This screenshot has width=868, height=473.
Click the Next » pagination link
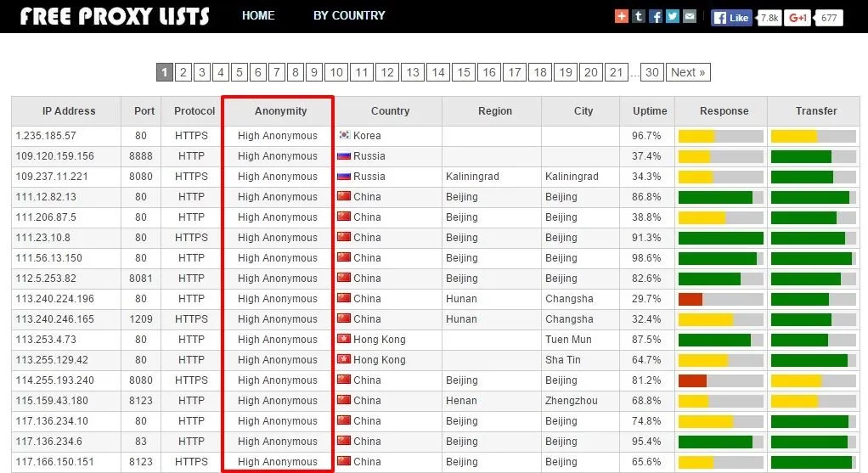point(688,72)
